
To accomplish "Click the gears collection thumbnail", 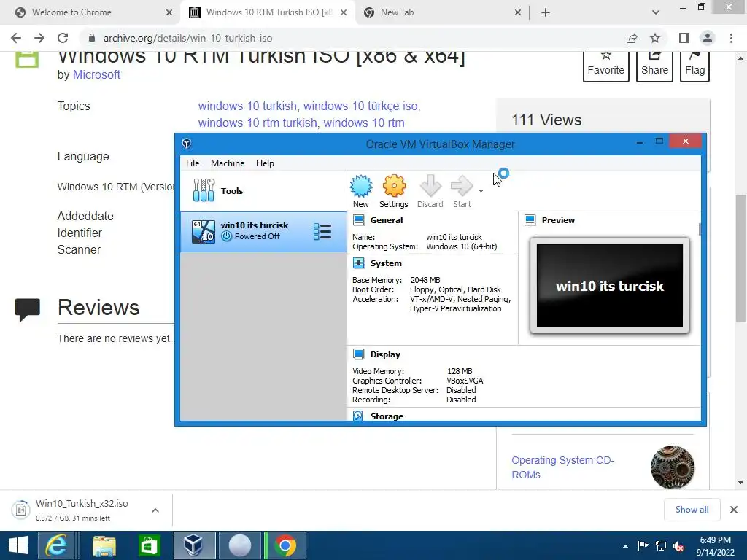I will 673,467.
